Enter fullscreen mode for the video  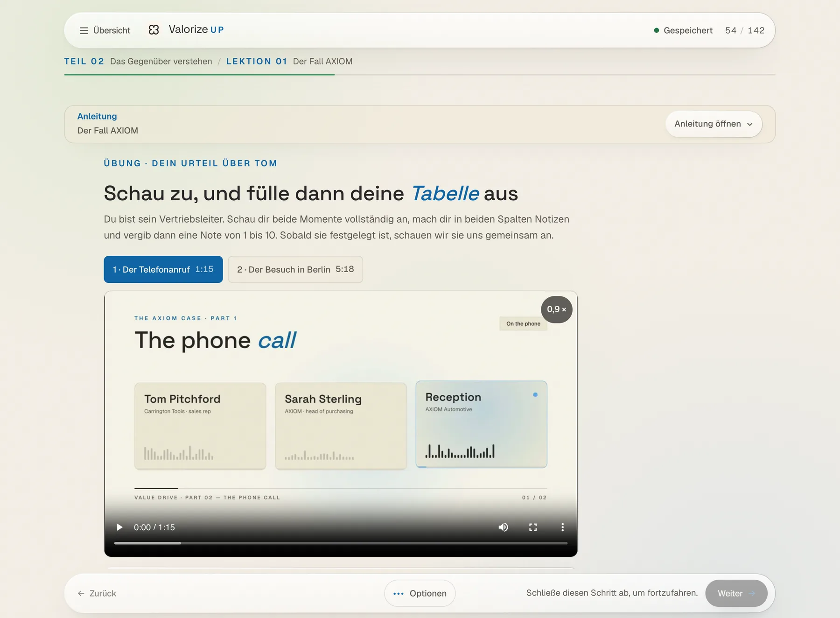click(x=533, y=527)
